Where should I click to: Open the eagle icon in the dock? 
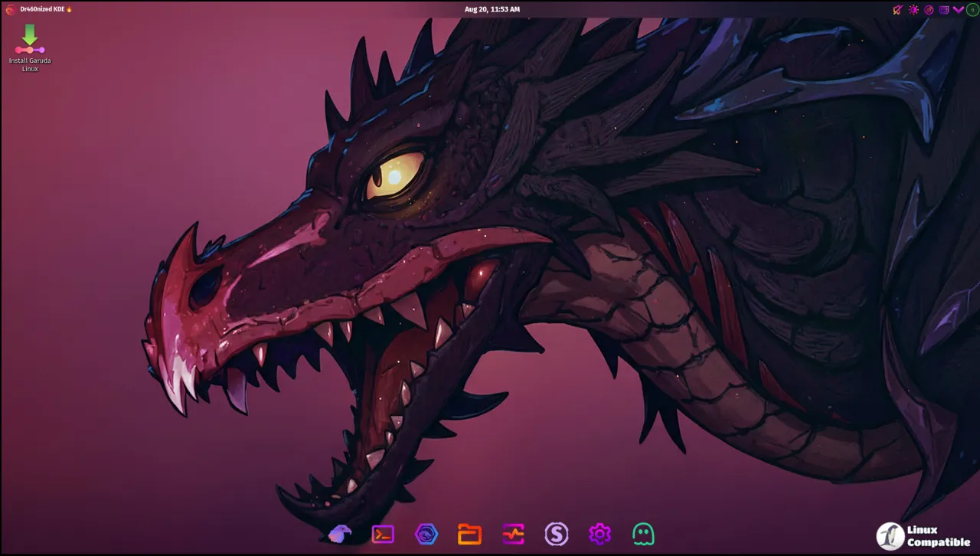(x=339, y=534)
